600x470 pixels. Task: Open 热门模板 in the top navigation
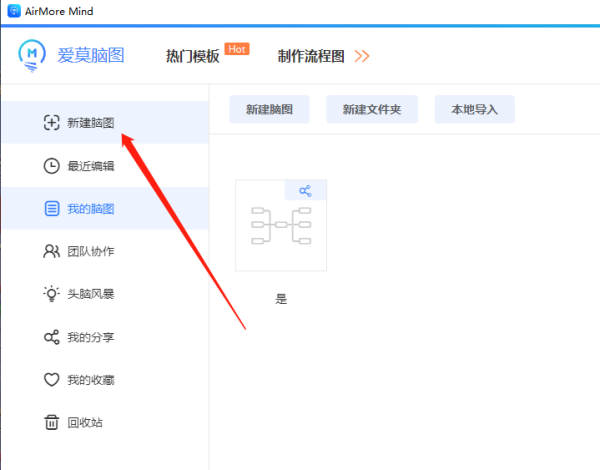tap(192, 56)
